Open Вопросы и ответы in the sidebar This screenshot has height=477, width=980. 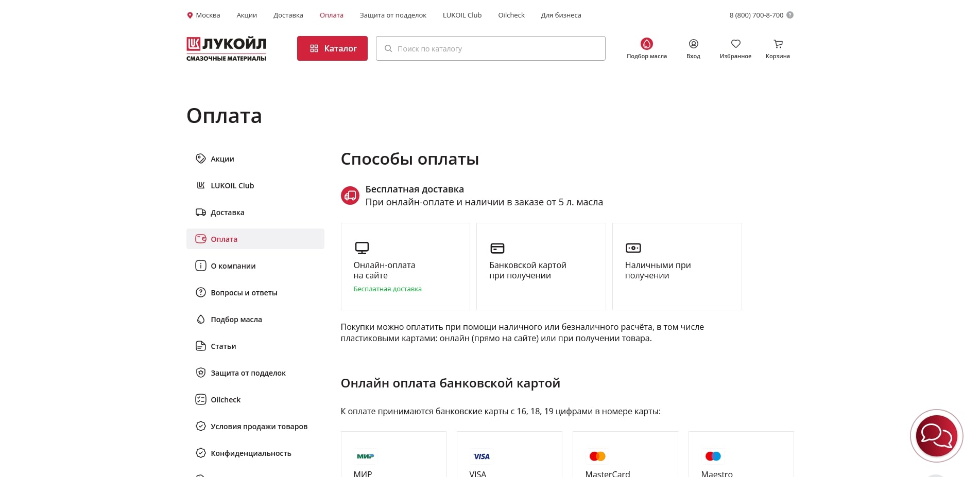click(244, 292)
